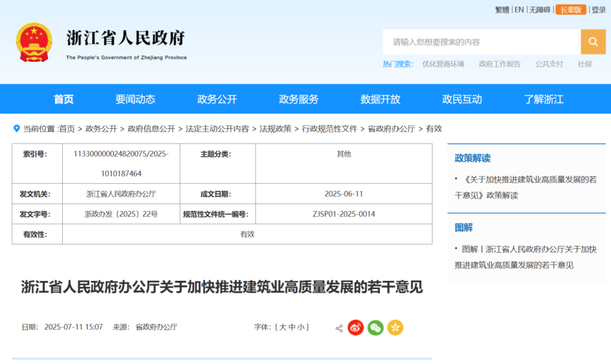Click the 图解 section heading
611x364 pixels.
point(463,228)
